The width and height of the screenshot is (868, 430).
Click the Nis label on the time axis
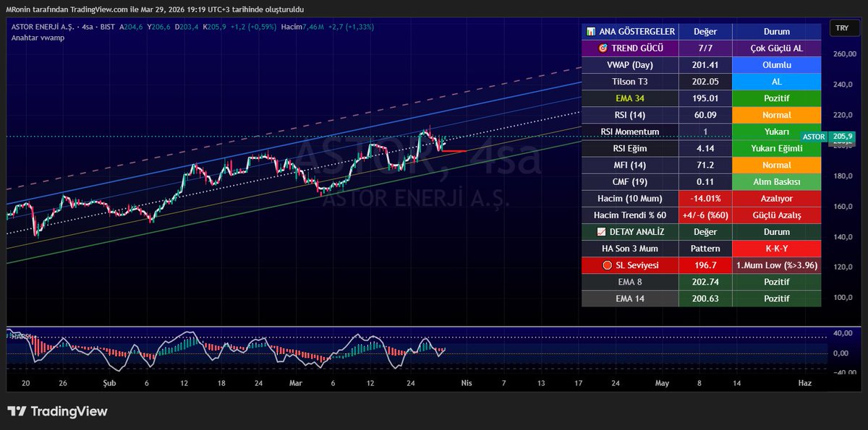coord(467,384)
